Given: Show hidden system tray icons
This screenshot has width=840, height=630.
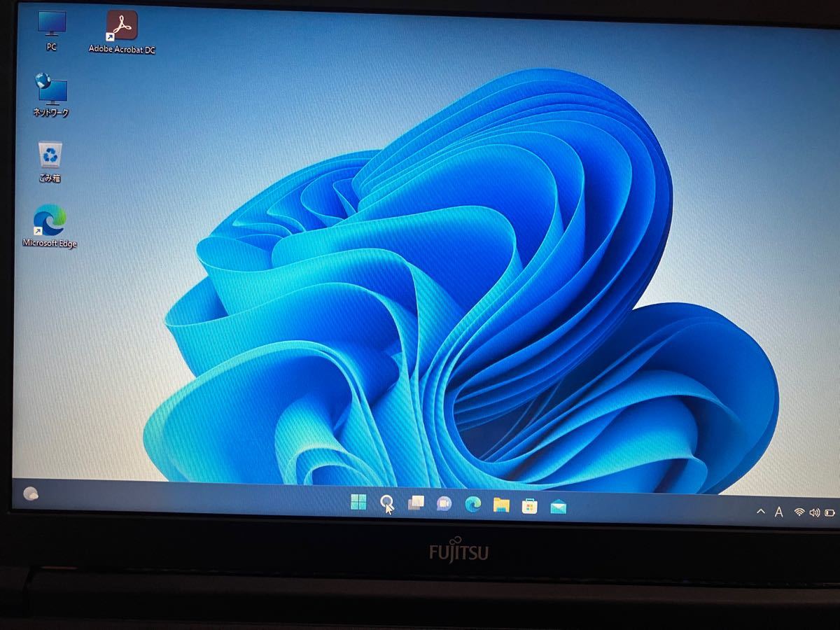Looking at the screenshot, I should [x=761, y=512].
